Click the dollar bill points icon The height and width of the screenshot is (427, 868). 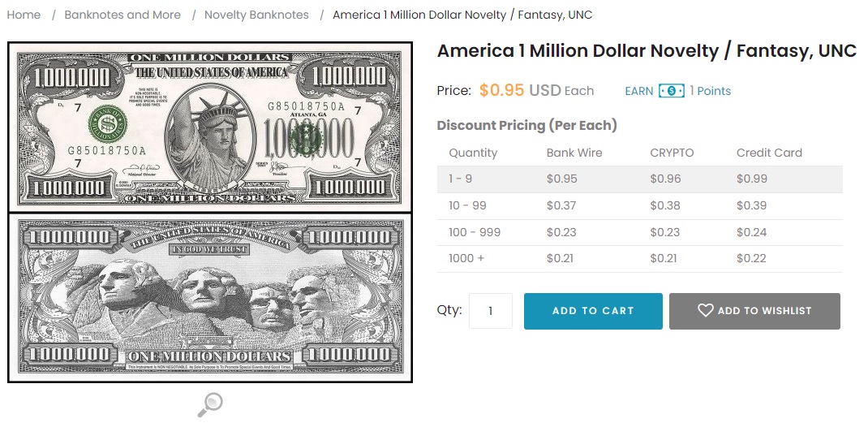point(671,91)
